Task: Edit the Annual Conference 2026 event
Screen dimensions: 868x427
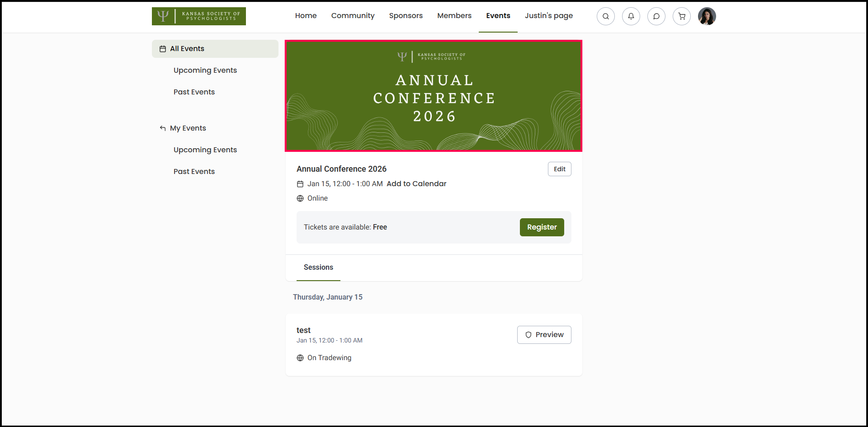Action: (559, 169)
